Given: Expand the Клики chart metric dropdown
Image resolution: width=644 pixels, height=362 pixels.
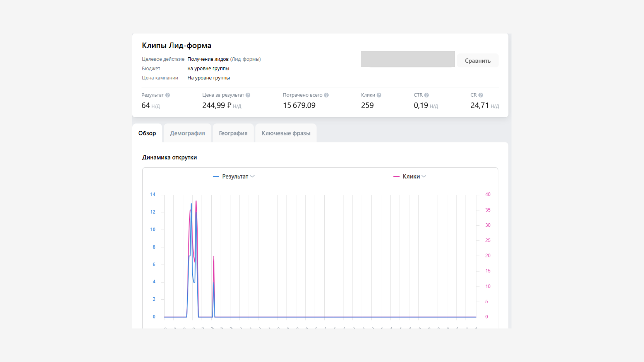Looking at the screenshot, I should 424,177.
